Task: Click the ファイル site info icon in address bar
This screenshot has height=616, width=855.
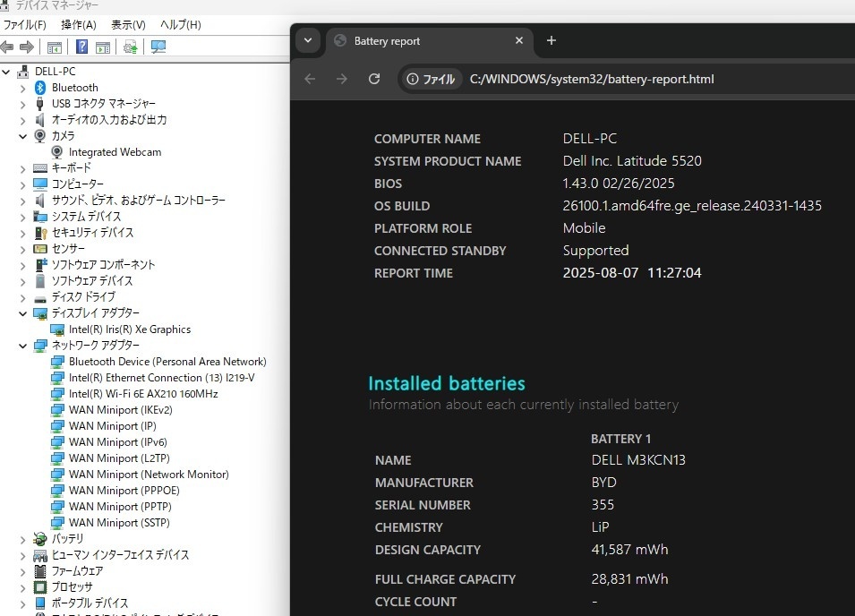Action: (x=431, y=79)
